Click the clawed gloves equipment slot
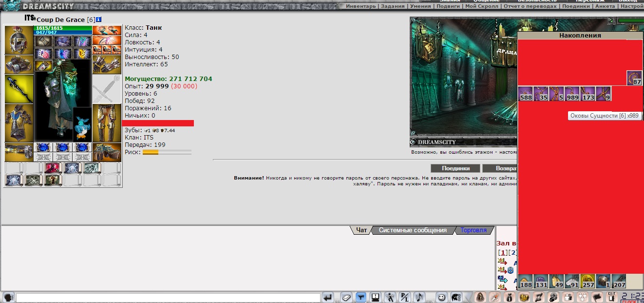The width and height of the screenshot is (644, 303). click(107, 64)
